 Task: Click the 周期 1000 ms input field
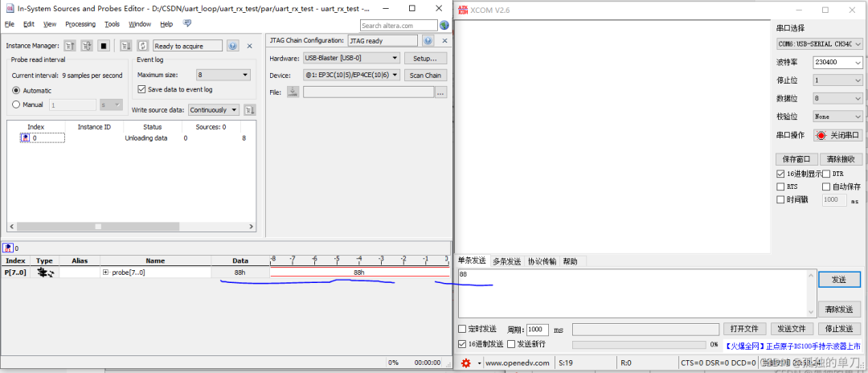[x=537, y=330]
